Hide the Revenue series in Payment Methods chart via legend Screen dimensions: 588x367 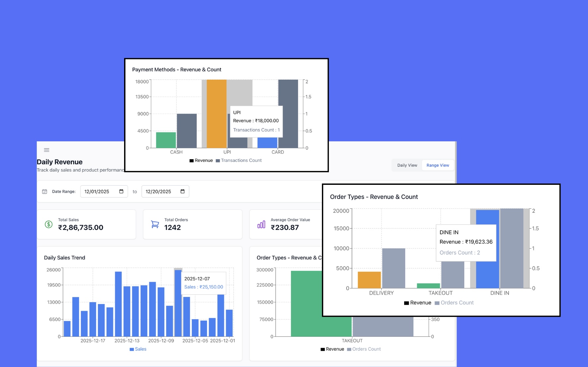pyautogui.click(x=201, y=160)
